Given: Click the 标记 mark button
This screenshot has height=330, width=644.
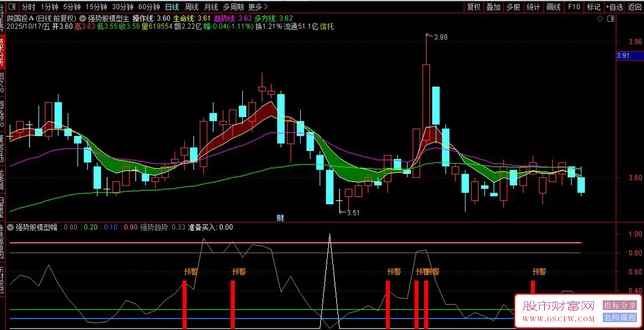Looking at the screenshot, I should pyautogui.click(x=594, y=7).
